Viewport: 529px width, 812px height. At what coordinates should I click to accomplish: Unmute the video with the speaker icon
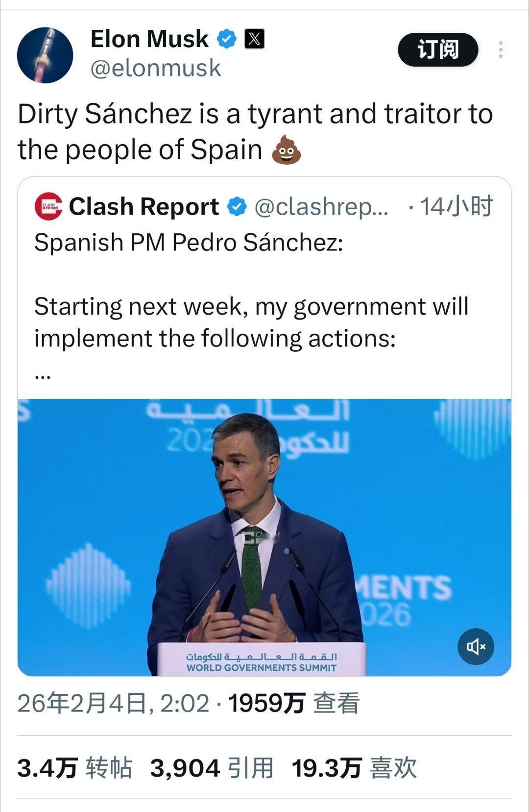(x=476, y=646)
